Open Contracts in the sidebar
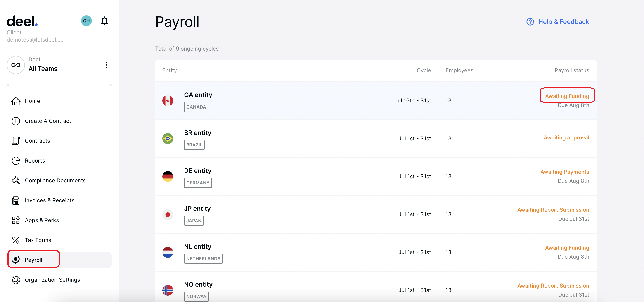 pyautogui.click(x=37, y=141)
